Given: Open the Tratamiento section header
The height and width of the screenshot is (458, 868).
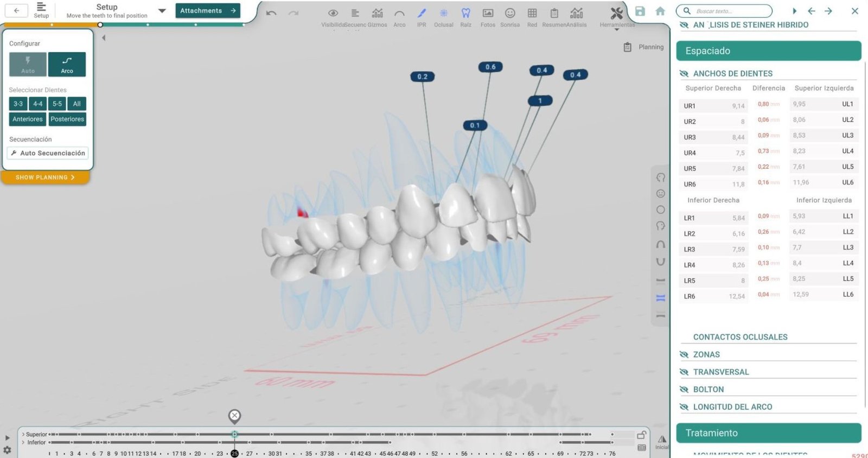Looking at the screenshot, I should (768, 433).
